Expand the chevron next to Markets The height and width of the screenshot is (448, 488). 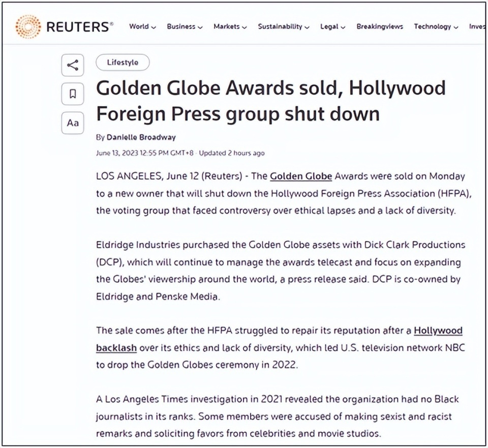coord(245,27)
